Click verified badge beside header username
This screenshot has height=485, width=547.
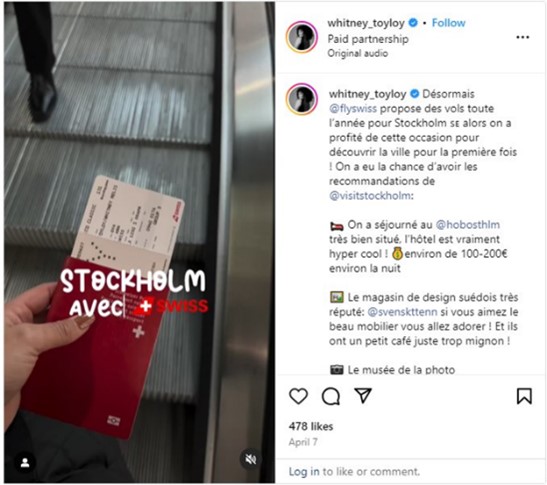click(x=413, y=23)
